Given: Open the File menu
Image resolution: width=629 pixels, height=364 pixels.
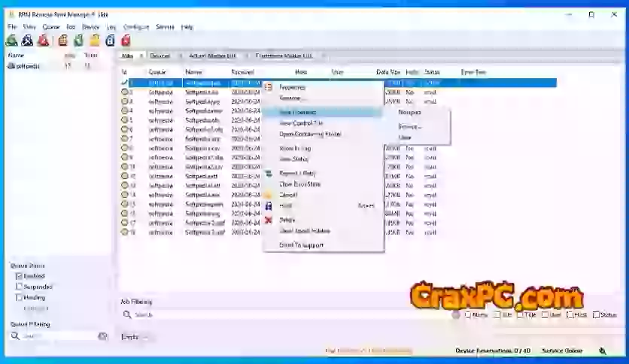Looking at the screenshot, I should 12,27.
